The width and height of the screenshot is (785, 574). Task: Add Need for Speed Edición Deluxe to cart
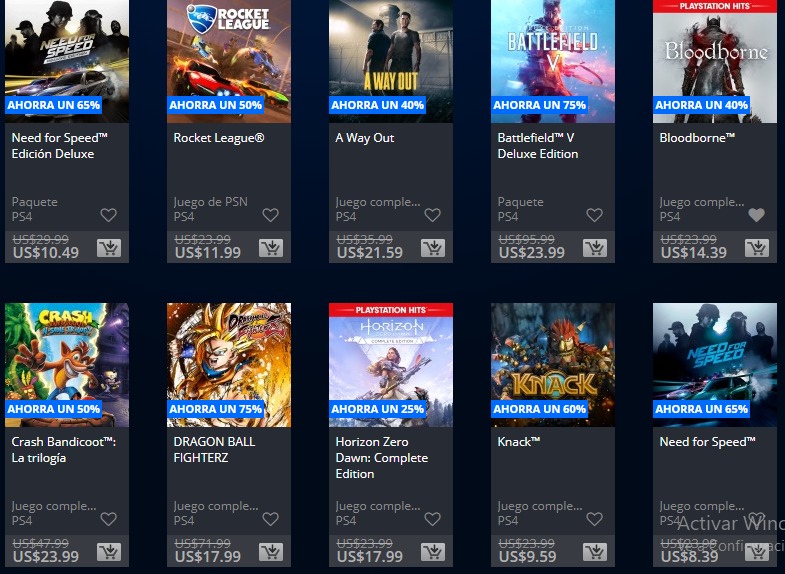pos(108,249)
